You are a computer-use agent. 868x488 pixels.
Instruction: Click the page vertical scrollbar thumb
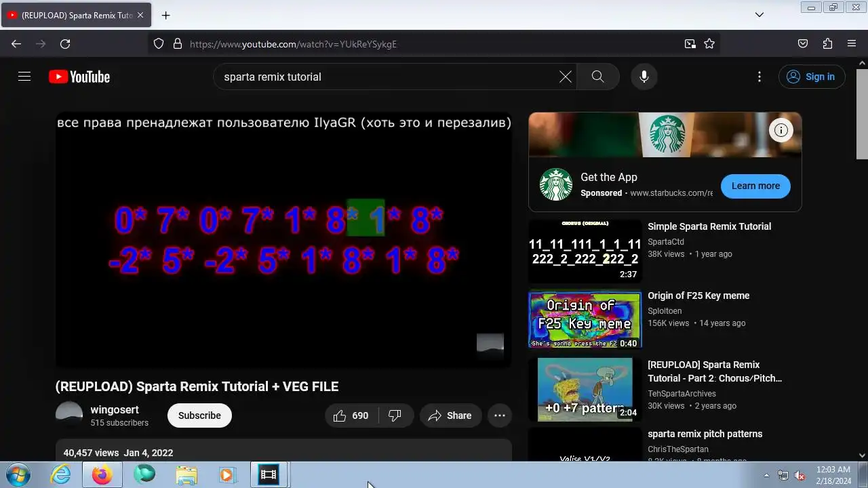[x=862, y=114]
